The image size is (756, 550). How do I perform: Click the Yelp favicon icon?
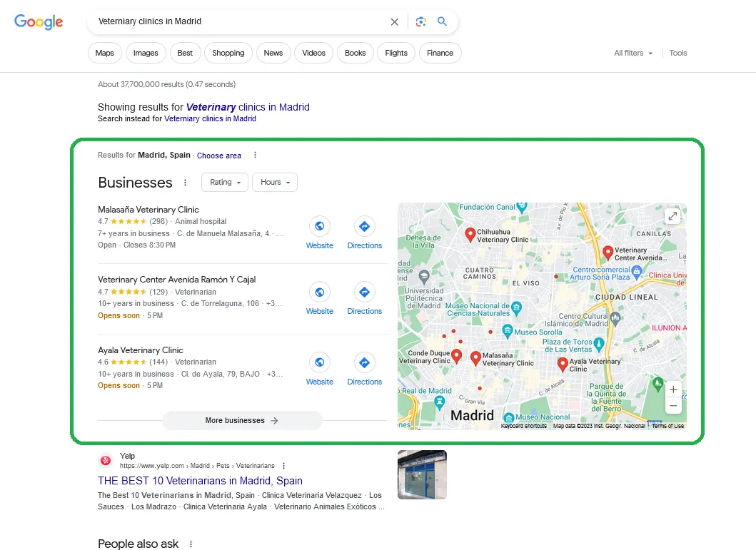coord(106,460)
